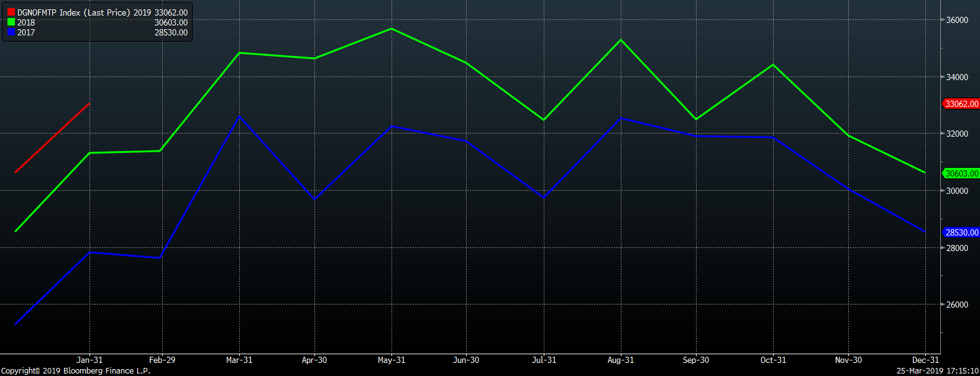Click the blue 28530.00 price tag on axis
The image size is (980, 376).
tap(961, 232)
